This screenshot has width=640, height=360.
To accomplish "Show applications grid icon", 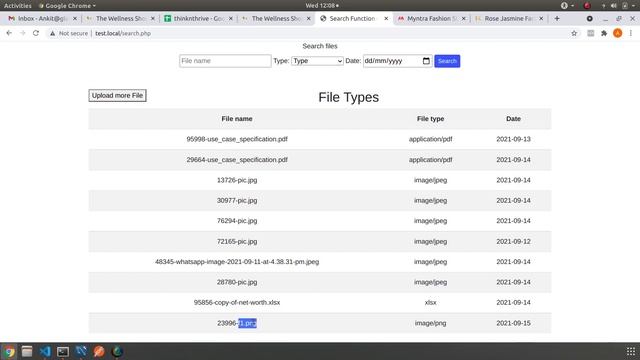I will coord(631,351).
